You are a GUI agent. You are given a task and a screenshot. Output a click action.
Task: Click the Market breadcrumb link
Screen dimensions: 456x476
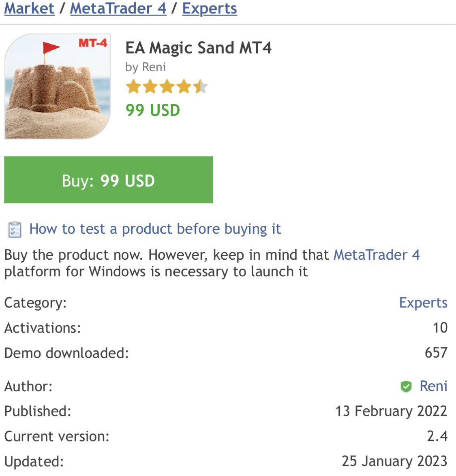point(29,9)
